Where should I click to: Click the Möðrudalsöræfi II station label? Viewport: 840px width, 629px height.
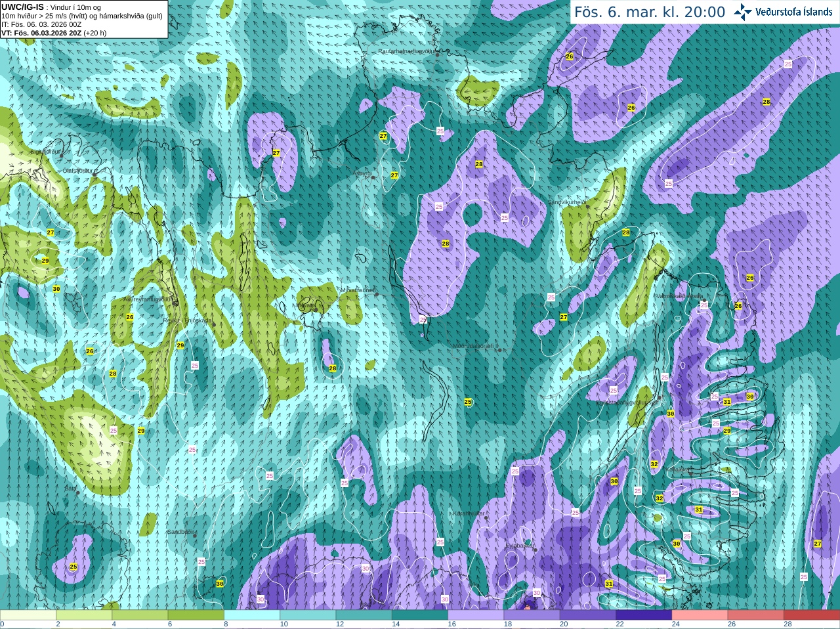475,345
